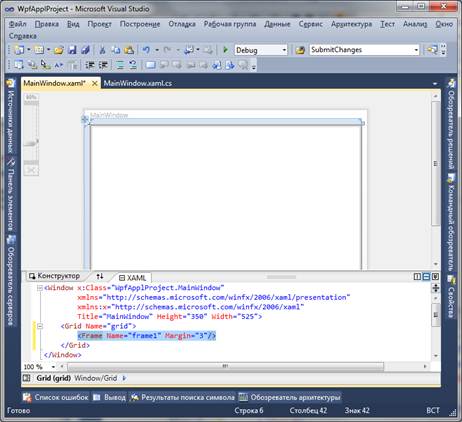Click the Decrease Indent icon

(90, 65)
